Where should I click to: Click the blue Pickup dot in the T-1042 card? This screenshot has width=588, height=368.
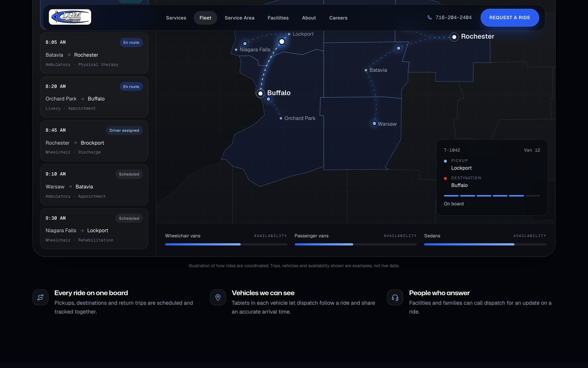pyautogui.click(x=445, y=161)
